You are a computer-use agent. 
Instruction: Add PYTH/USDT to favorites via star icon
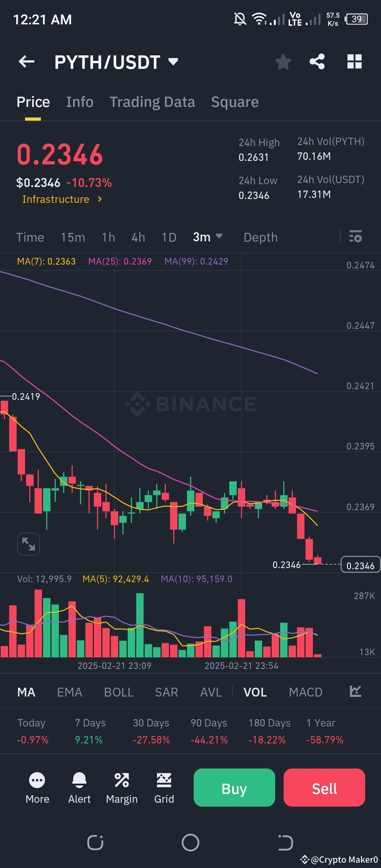tap(283, 61)
